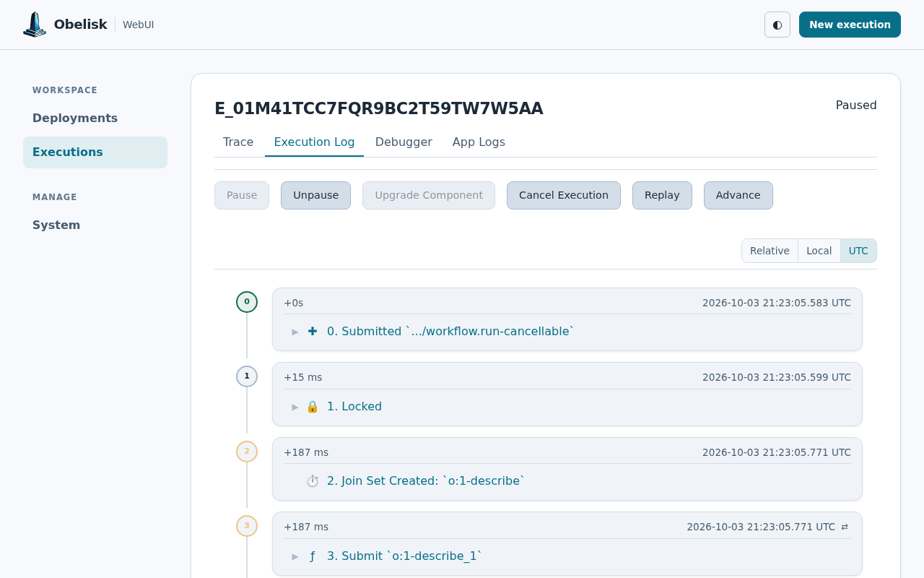Click the Obelisk logo icon
This screenshot has width=924, height=578.
click(35, 25)
